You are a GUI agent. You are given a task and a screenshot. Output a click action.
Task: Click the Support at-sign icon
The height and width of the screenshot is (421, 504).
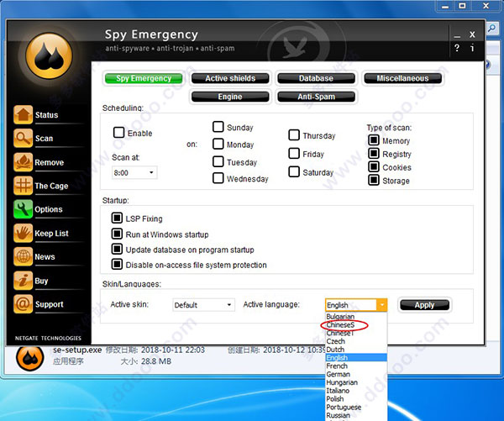click(24, 304)
